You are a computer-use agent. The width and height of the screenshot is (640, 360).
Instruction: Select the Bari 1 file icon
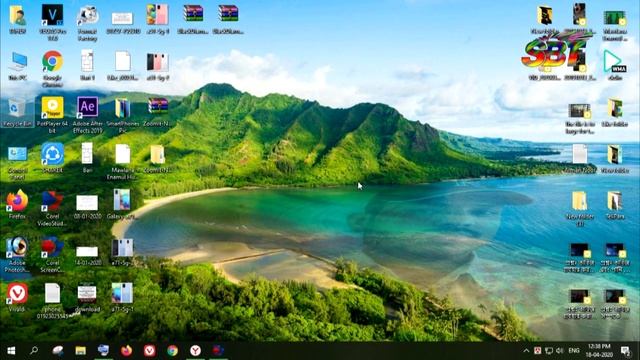point(87,65)
